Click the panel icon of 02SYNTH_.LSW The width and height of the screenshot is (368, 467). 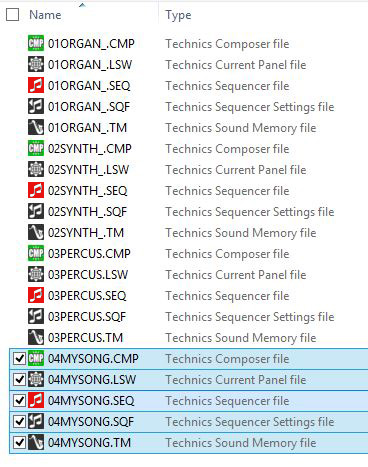pyautogui.click(x=36, y=169)
